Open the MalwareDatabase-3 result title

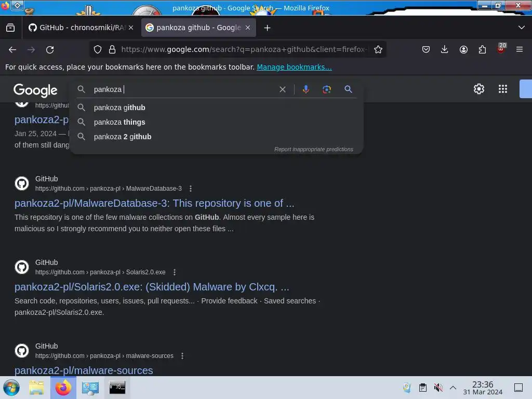click(x=154, y=203)
